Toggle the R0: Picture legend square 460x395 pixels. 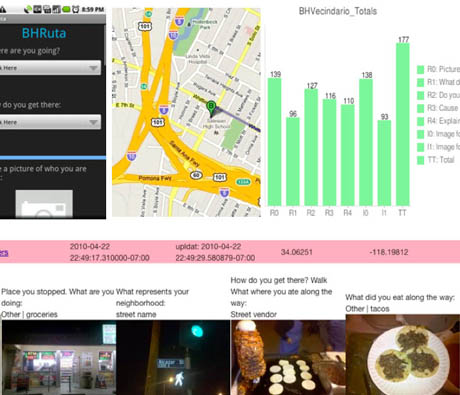421,69
